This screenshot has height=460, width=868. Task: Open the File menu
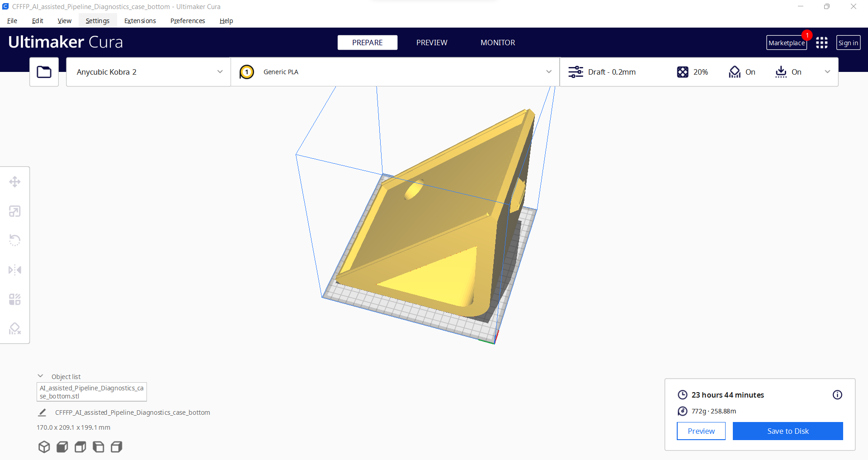tap(12, 21)
